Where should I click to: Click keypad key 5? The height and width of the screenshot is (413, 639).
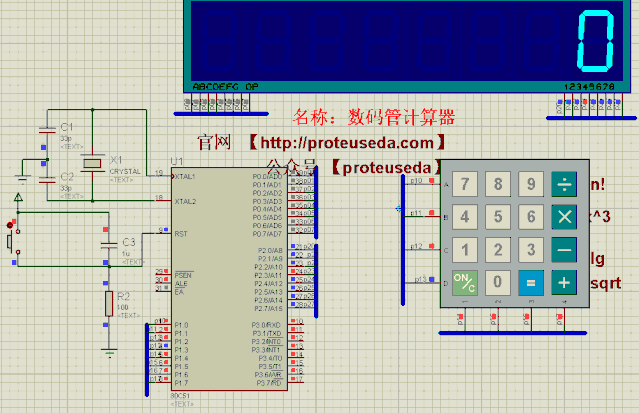coord(498,217)
